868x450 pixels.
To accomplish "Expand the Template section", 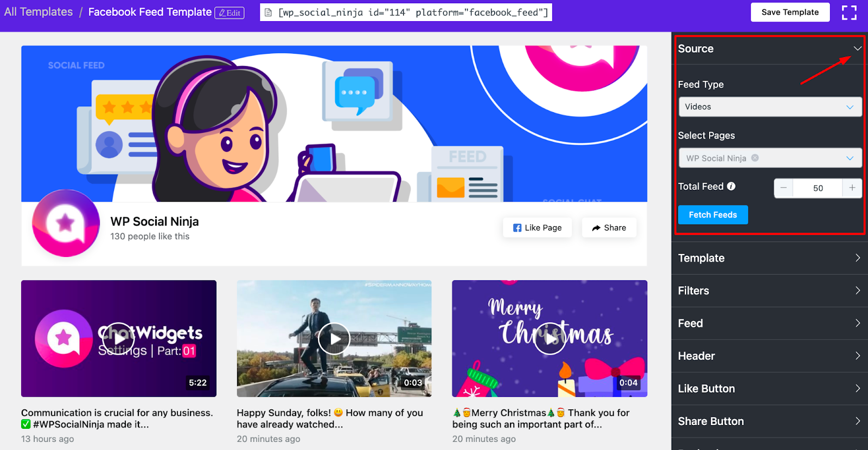I will [769, 258].
